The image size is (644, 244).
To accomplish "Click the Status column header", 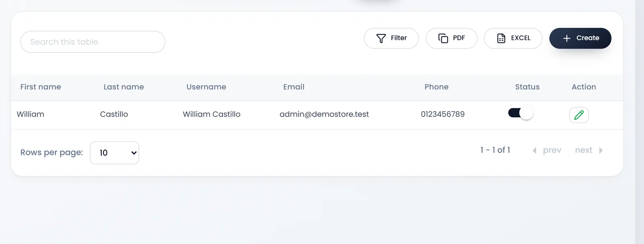I will pos(527,87).
